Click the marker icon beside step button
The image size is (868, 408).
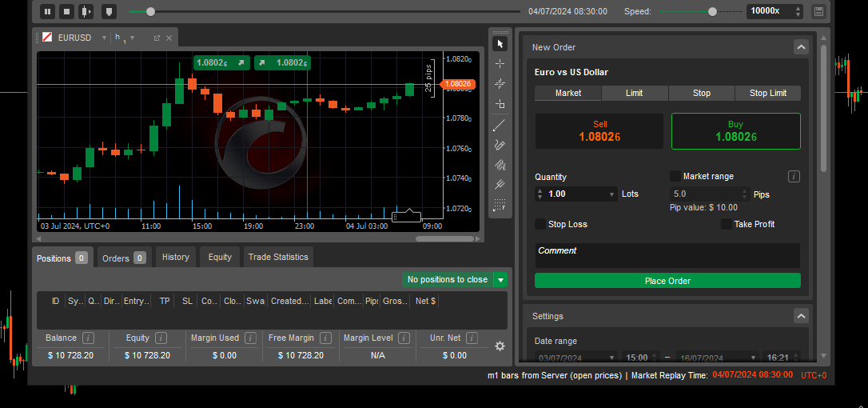click(x=109, y=11)
